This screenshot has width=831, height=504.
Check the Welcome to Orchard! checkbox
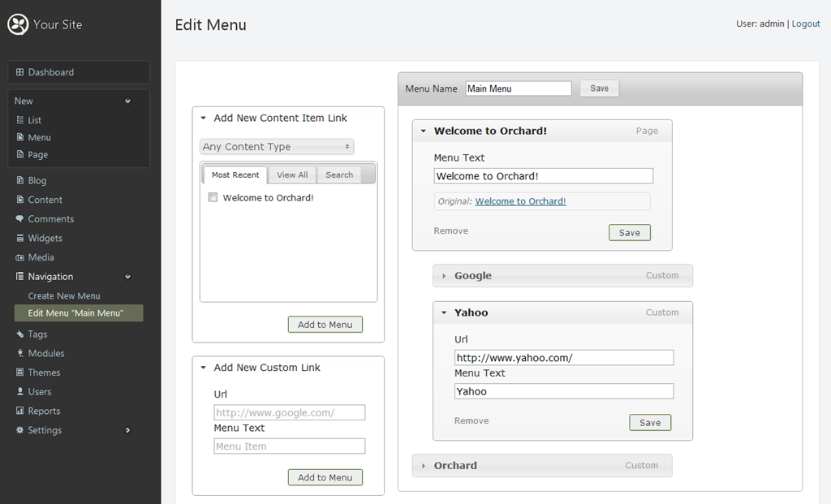click(x=213, y=197)
